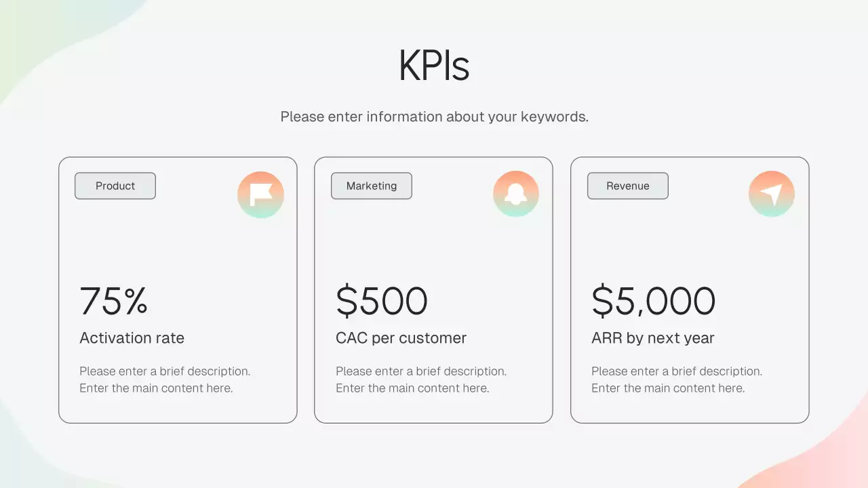Click the description text under ARR by next year
868x488 pixels.
tap(677, 380)
